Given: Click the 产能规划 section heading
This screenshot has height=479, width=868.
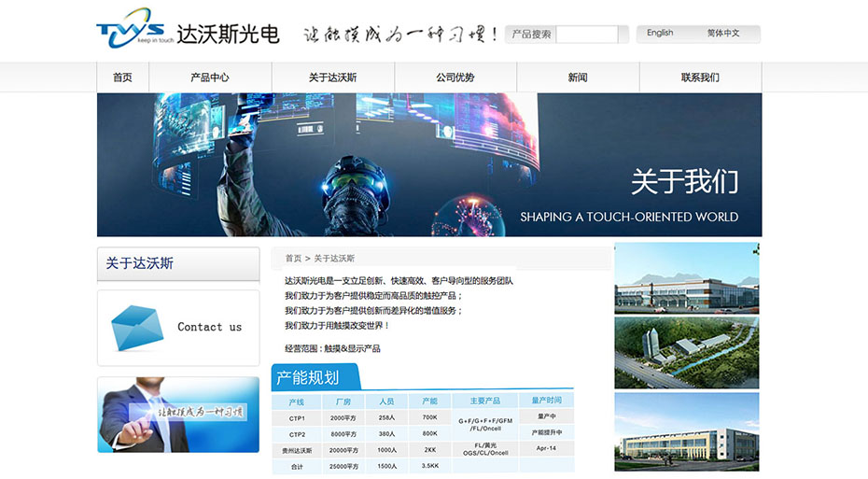Looking at the screenshot, I should click(x=308, y=377).
